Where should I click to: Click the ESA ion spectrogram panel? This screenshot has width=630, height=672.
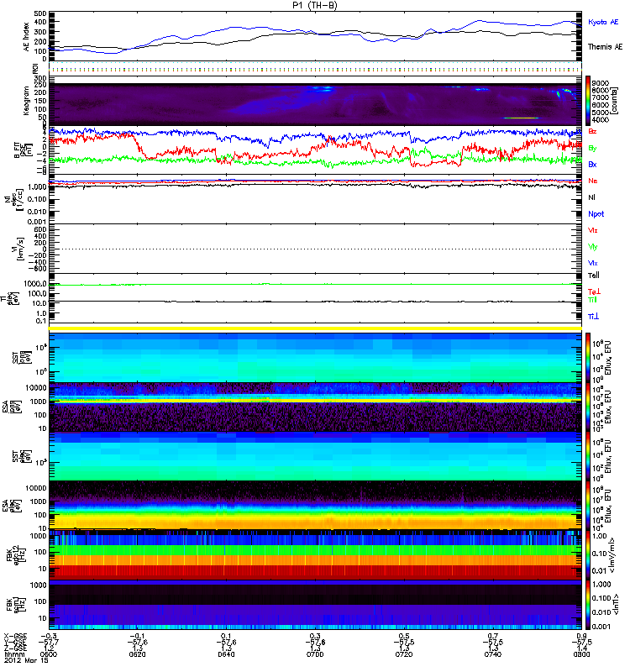315,407
